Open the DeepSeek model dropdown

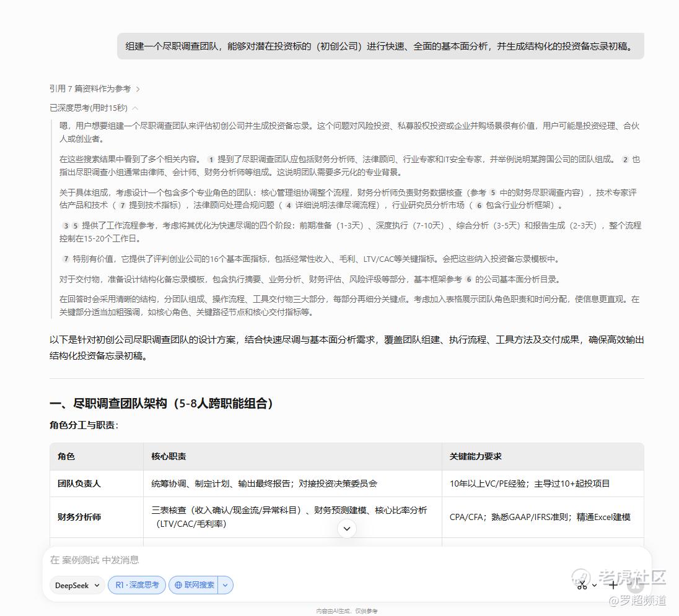tap(77, 585)
